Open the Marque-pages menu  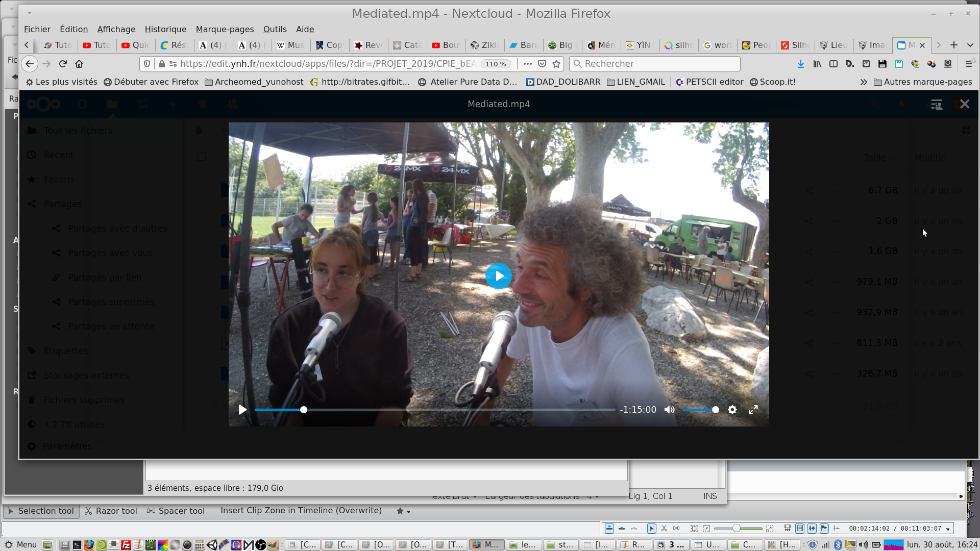tap(225, 29)
